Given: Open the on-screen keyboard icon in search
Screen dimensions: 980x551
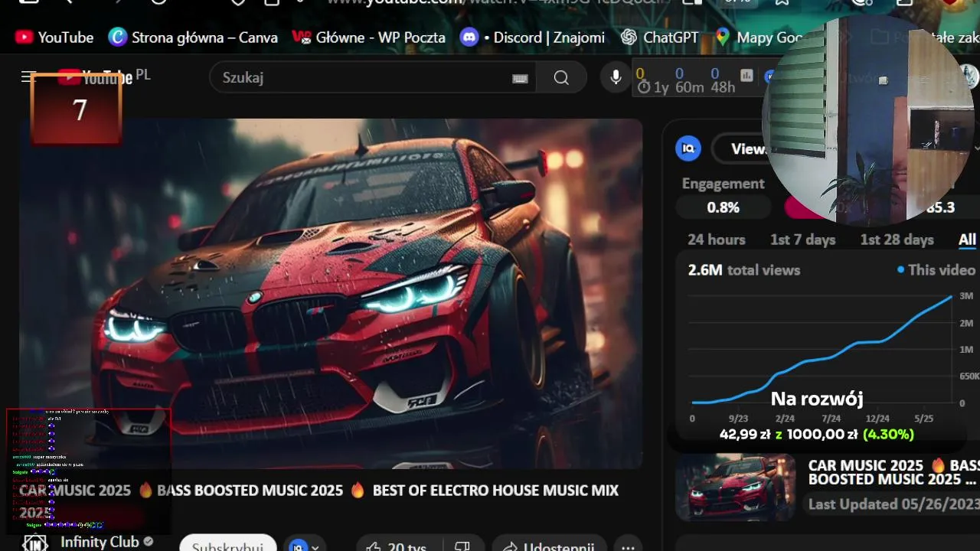Looking at the screenshot, I should (x=520, y=78).
